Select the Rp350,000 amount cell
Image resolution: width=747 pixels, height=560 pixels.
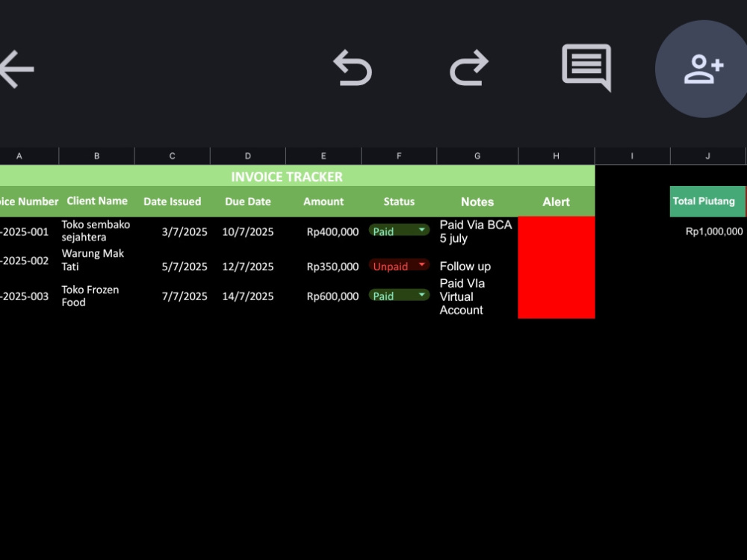[323, 261]
